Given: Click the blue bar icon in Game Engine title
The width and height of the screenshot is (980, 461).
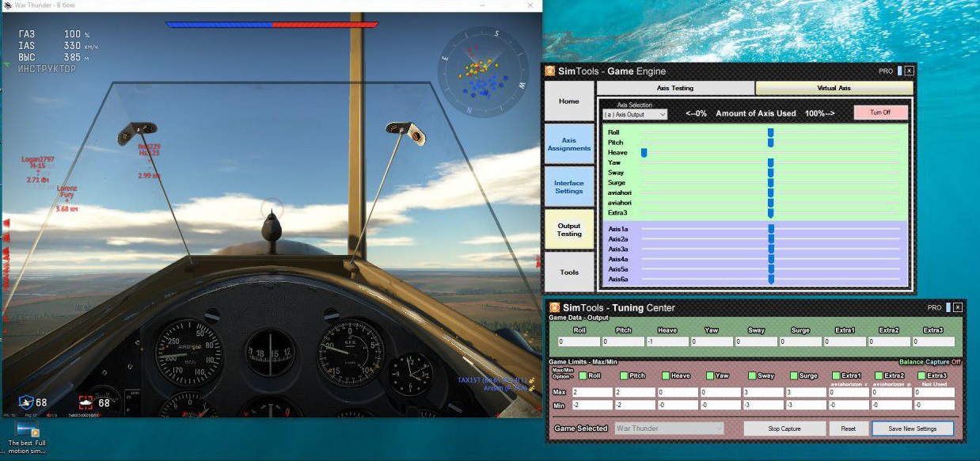Looking at the screenshot, I should tap(899, 70).
